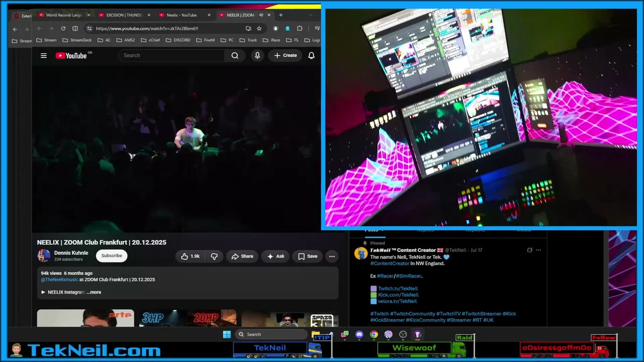The height and width of the screenshot is (362, 644).
Task: Click TekNeil's avatar on the pinned post
Action: tap(361, 253)
